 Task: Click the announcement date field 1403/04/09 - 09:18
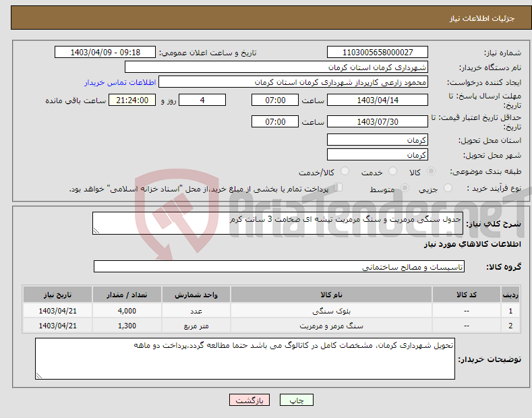pos(105,53)
